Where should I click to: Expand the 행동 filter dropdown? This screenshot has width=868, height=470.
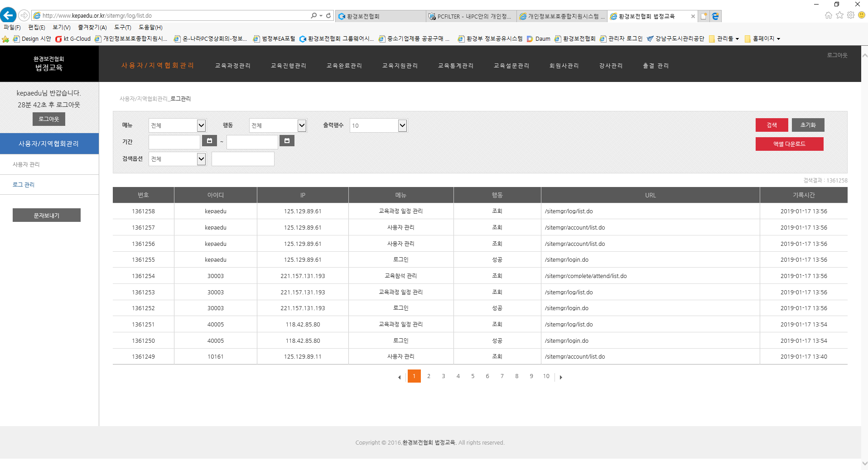coord(302,125)
